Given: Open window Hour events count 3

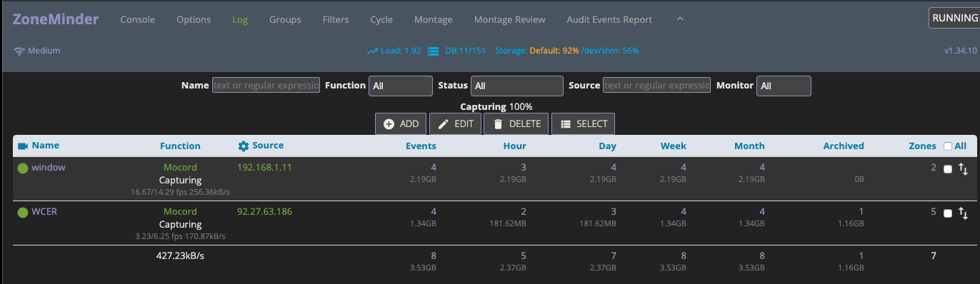Looking at the screenshot, I should pyautogui.click(x=524, y=168).
